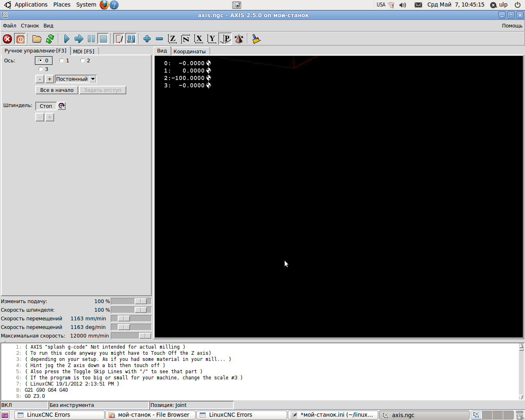Open the Places system menu
Screen dimensions: 525x420
point(62,5)
